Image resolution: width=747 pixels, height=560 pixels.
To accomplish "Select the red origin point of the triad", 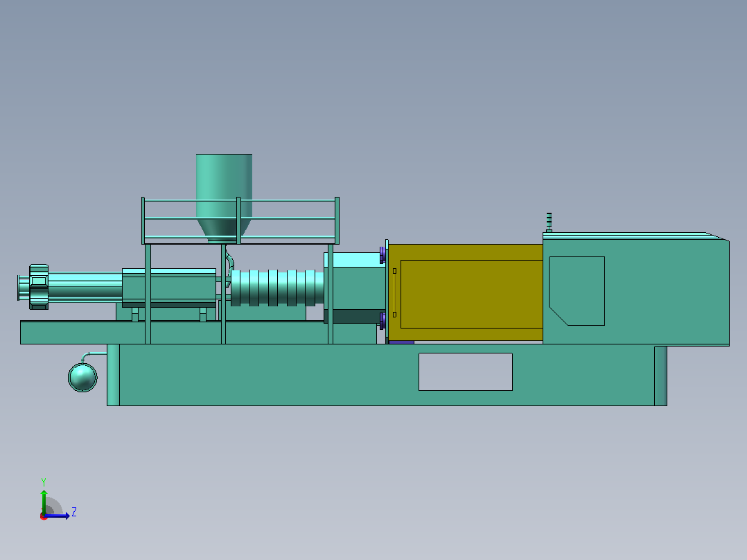I will (x=44, y=516).
